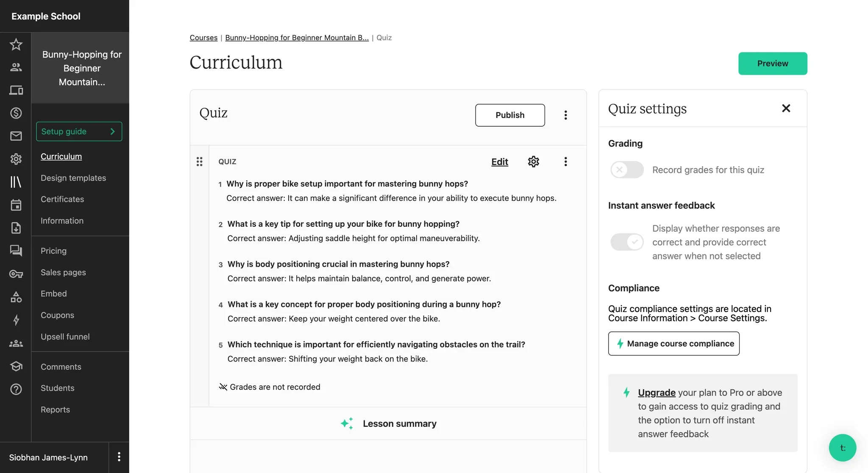This screenshot has height=473, width=868.
Task: Click the star/favorites icon in sidebar
Action: point(16,44)
